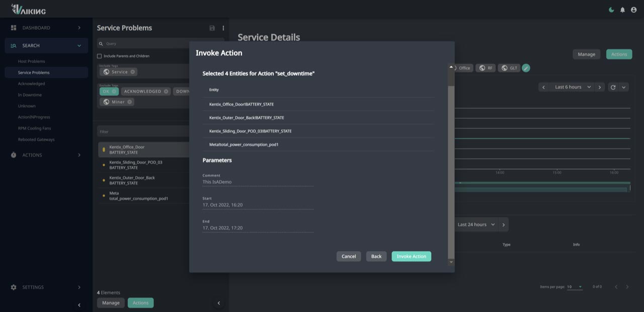644x312 pixels.
Task: Open the refresh interval dropdown arrow
Action: [623, 87]
